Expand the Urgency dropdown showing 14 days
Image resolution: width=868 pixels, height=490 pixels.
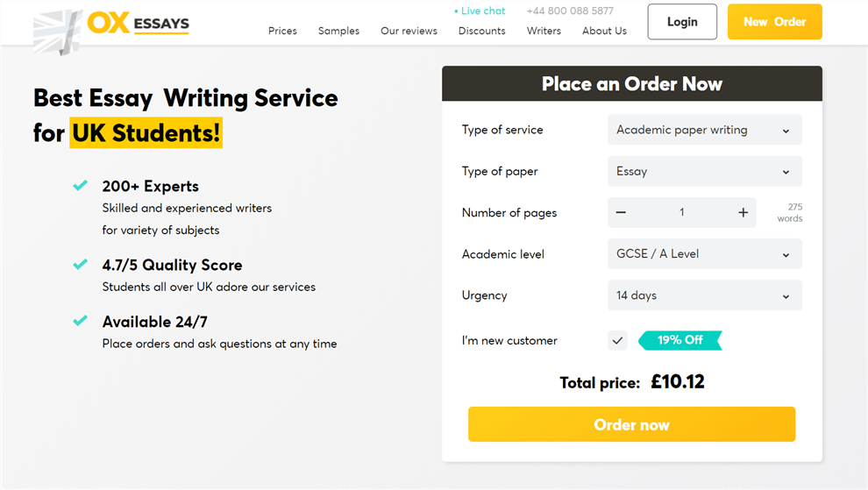coord(705,295)
